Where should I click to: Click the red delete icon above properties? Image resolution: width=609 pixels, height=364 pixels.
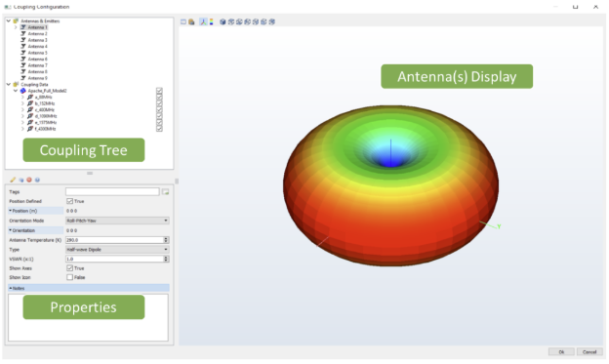tap(29, 180)
